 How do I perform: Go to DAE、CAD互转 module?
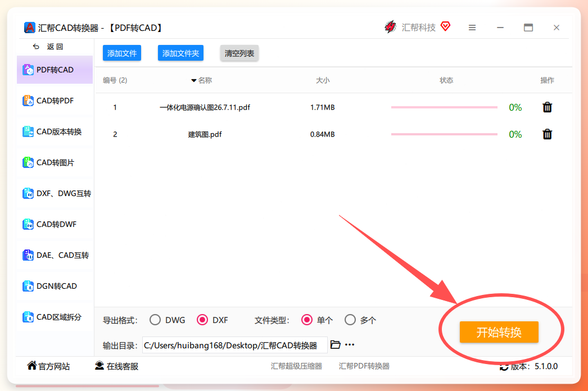coord(55,255)
